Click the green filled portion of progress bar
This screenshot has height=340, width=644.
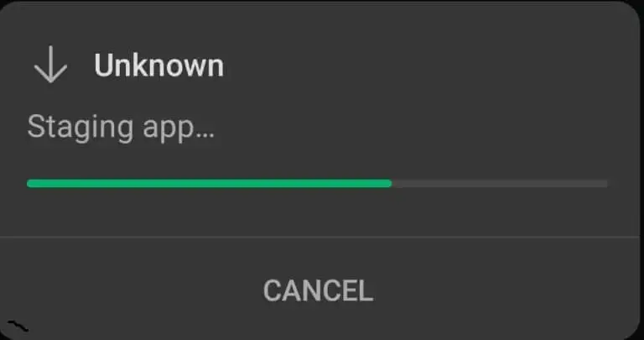(210, 183)
